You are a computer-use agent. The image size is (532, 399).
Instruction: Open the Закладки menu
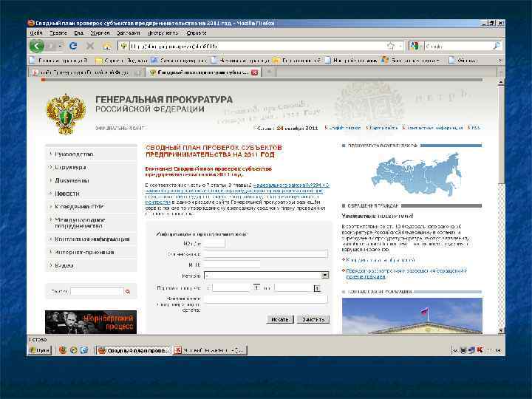pos(129,33)
